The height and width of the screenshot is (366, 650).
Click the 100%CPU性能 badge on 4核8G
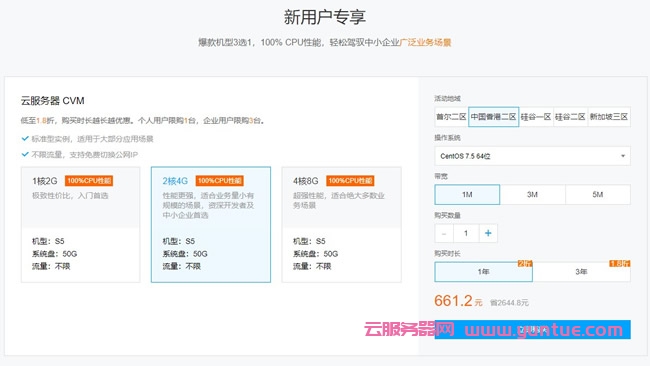point(350,181)
